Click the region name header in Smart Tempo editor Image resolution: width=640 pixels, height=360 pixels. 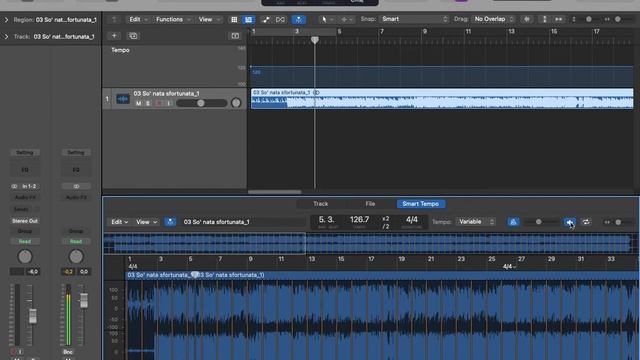[x=382, y=275]
